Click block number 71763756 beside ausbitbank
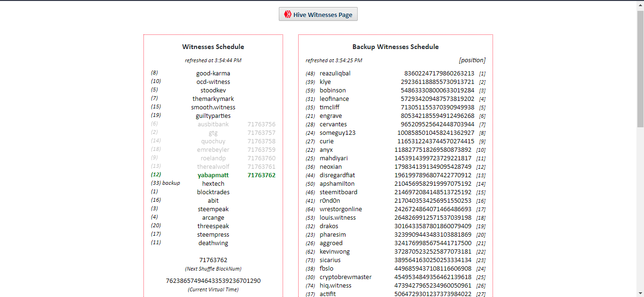The width and height of the screenshot is (644, 297). click(261, 124)
